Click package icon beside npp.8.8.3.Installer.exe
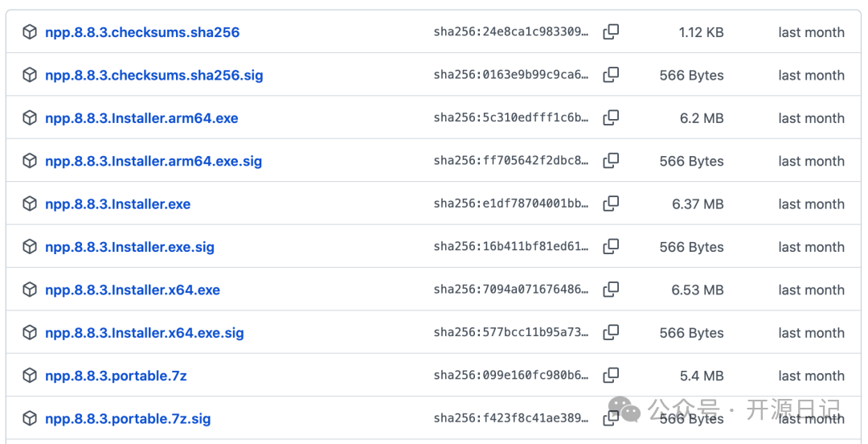 [x=30, y=203]
